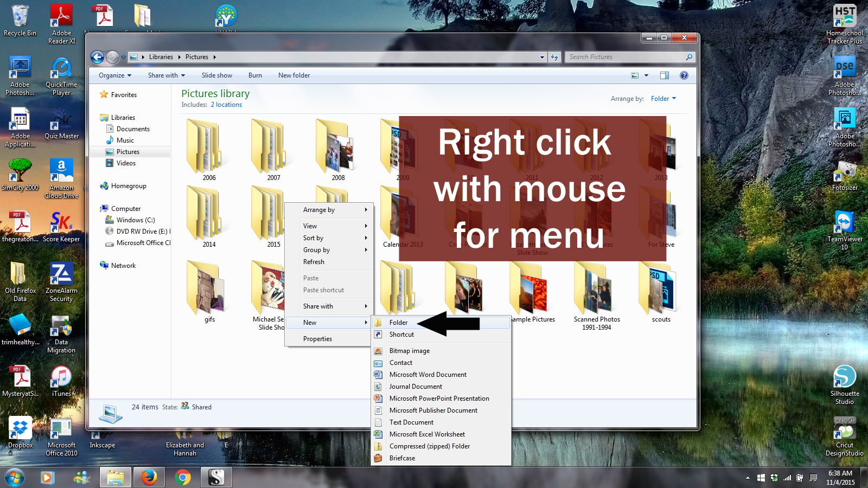Click the Slide show toolbar button

pos(217,75)
